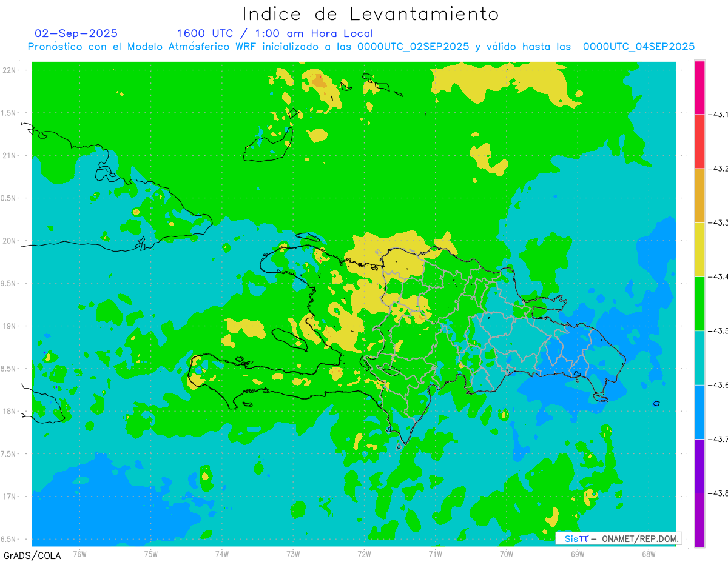Image resolution: width=728 pixels, height=562 pixels.
Task: Pick the blue swatch in the color legend
Action: (699, 412)
